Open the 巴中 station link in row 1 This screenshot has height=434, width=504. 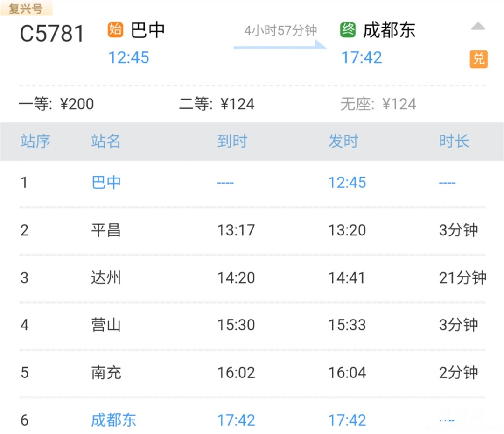pyautogui.click(x=106, y=182)
